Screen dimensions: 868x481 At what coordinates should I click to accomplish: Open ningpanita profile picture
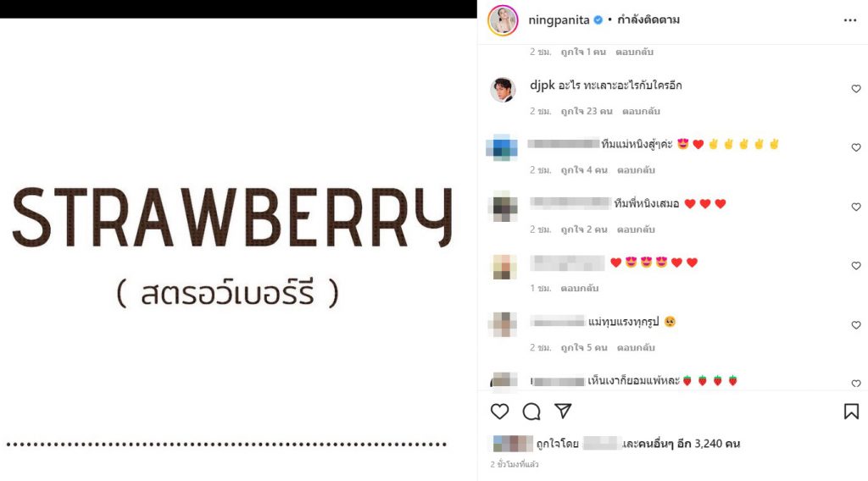[x=503, y=20]
